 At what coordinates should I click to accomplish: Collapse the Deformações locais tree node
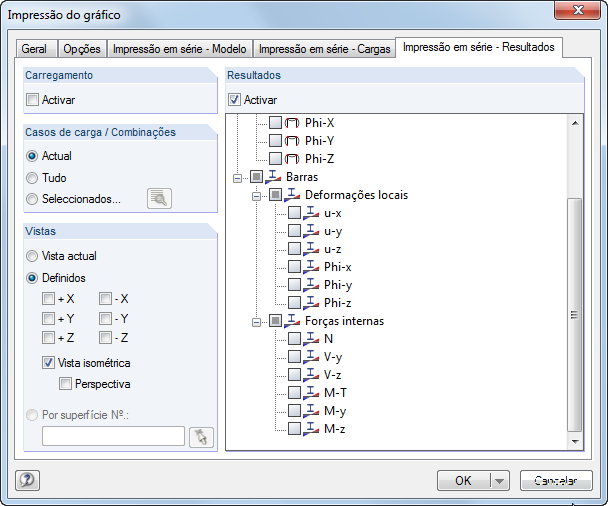tap(257, 195)
